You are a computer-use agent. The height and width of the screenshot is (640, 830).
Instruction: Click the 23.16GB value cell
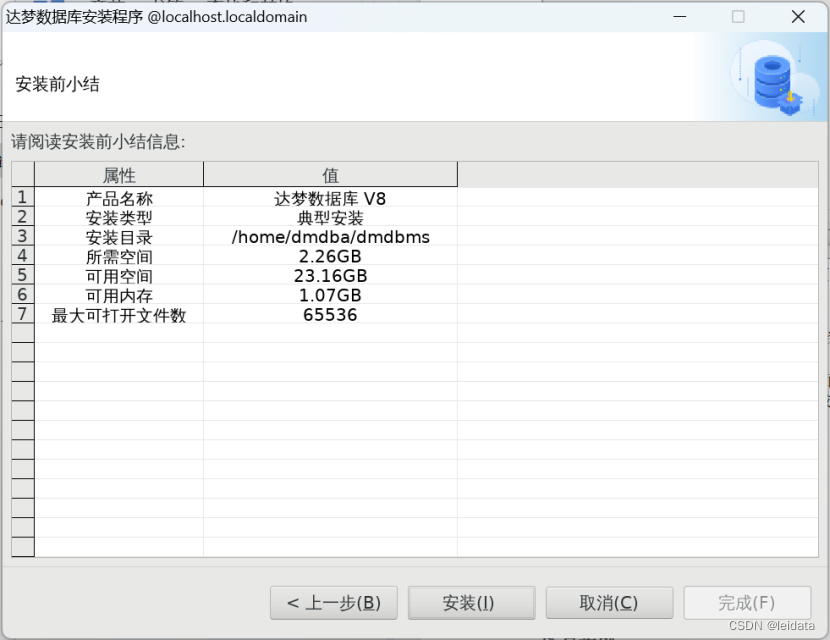(x=330, y=276)
